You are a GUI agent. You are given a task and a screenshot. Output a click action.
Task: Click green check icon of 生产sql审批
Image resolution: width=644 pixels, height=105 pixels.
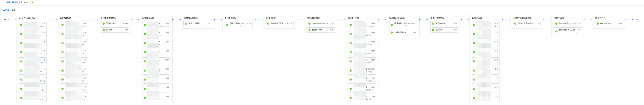click(433, 23)
